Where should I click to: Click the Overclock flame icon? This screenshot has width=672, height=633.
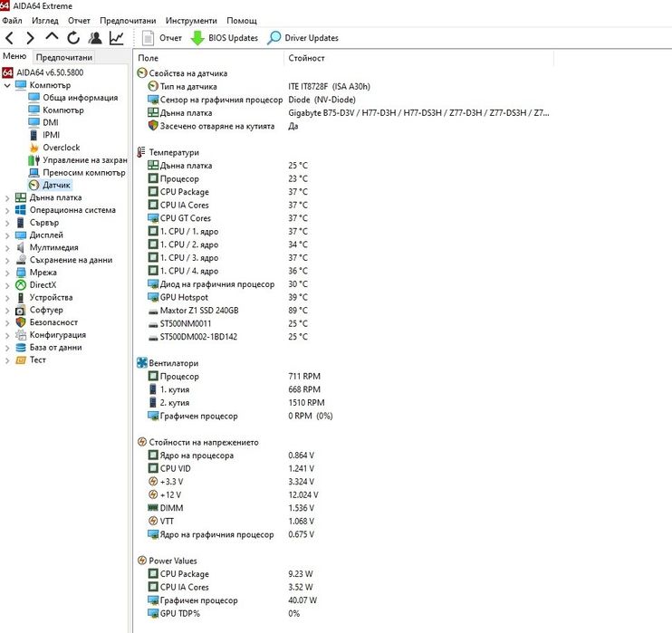pyautogui.click(x=34, y=148)
